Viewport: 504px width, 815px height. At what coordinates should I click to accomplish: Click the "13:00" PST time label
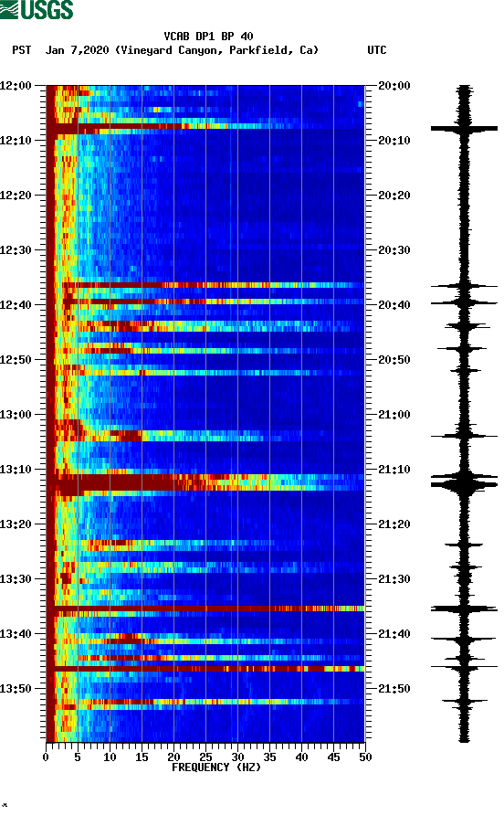click(16, 415)
